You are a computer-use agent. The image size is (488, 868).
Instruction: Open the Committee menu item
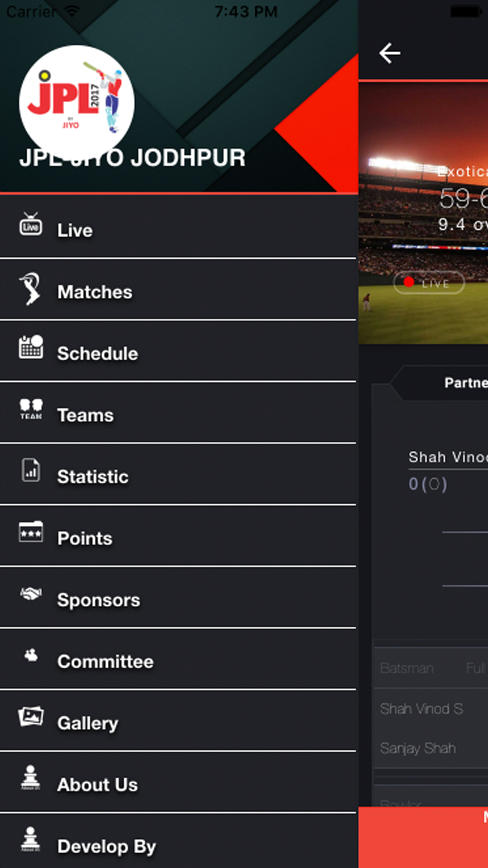pyautogui.click(x=178, y=659)
